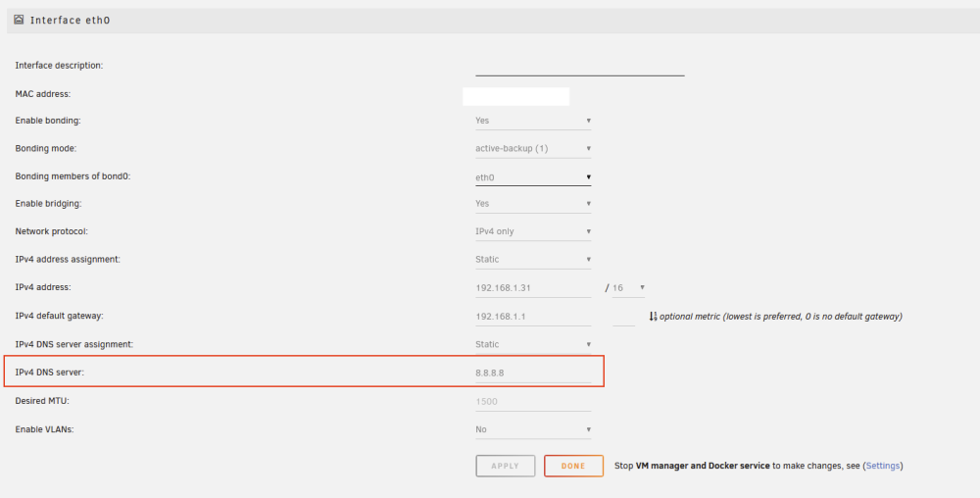Focus the Interface description field
Viewport: 980px width, 498px height.
click(x=579, y=67)
